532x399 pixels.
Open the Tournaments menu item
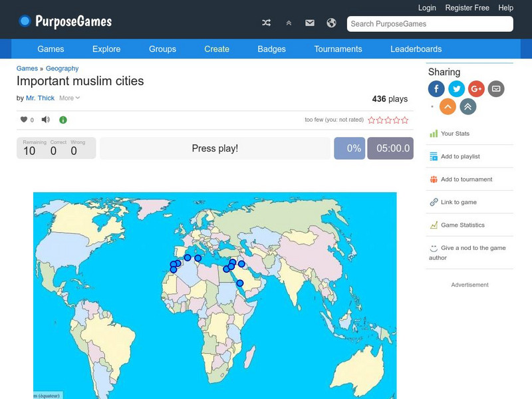[338, 49]
